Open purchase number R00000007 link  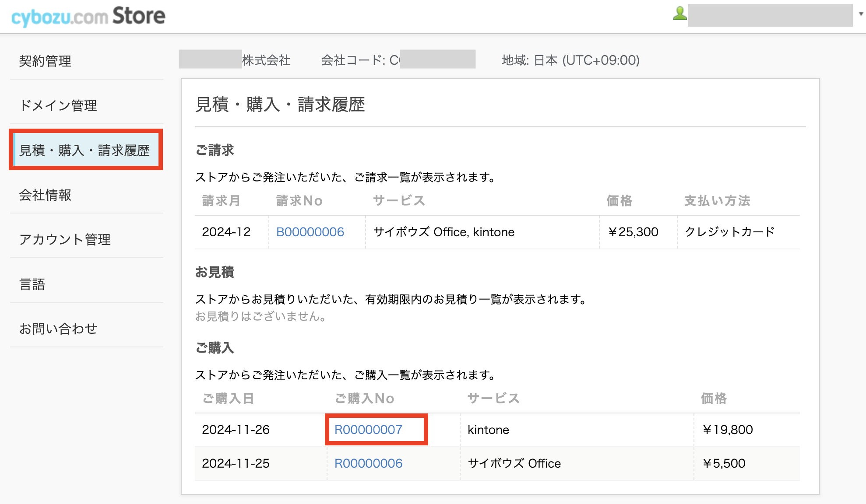coord(368,430)
